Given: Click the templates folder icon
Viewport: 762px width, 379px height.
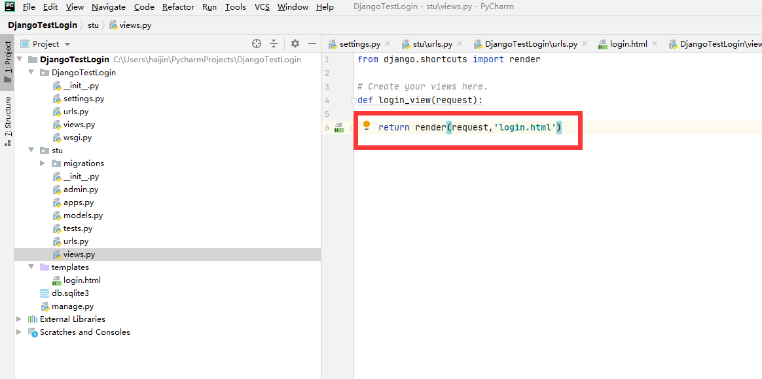Looking at the screenshot, I should 44,267.
